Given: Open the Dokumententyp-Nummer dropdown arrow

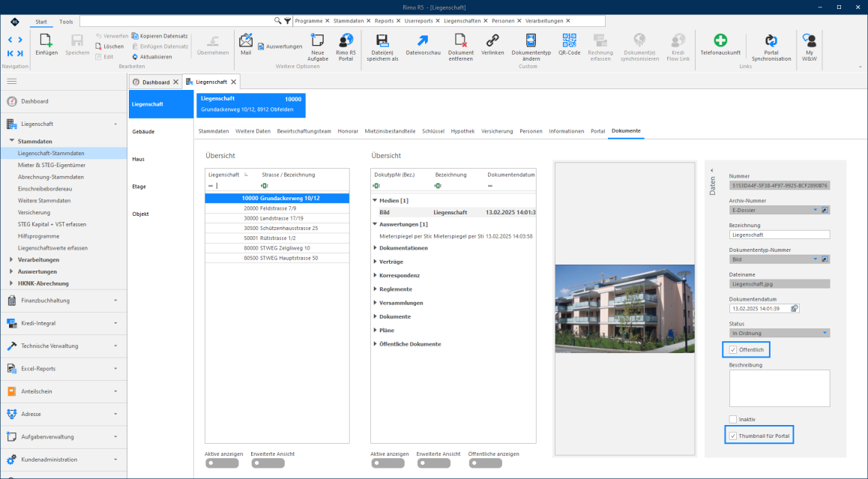Looking at the screenshot, I should tap(815, 259).
